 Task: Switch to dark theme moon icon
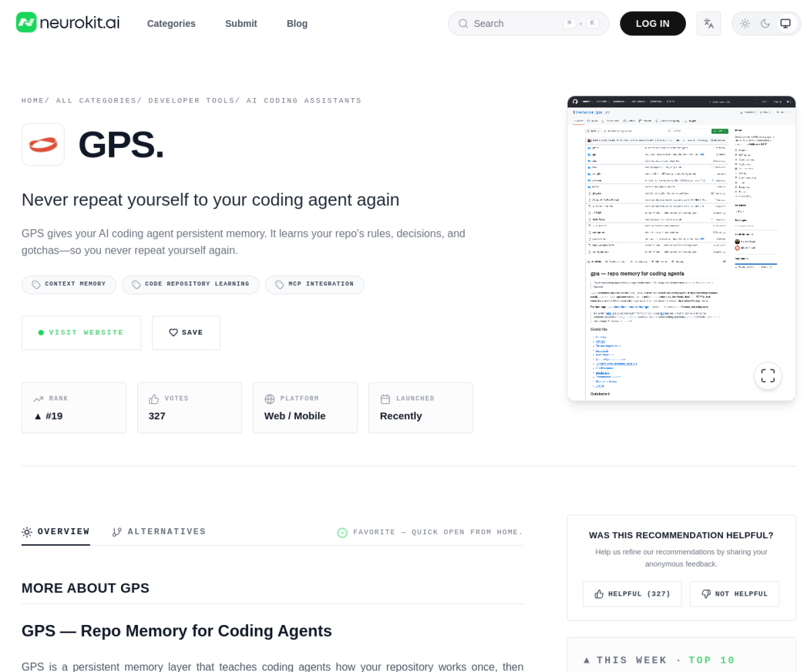click(x=765, y=24)
